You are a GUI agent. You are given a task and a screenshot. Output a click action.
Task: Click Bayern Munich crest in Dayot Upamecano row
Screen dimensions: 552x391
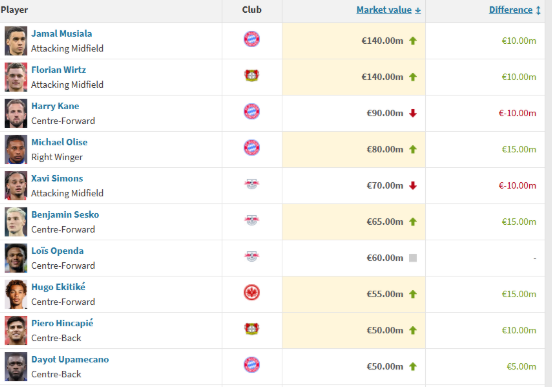[x=252, y=365]
